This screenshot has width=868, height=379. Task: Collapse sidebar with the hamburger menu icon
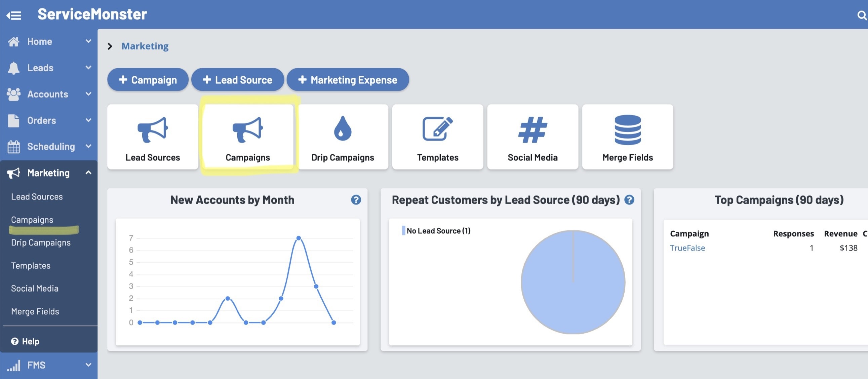14,15
